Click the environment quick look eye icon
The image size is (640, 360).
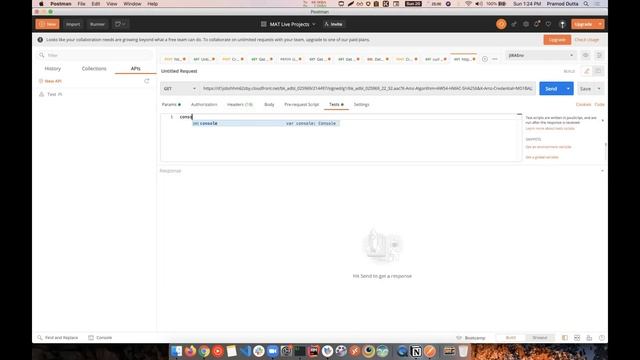tap(586, 55)
